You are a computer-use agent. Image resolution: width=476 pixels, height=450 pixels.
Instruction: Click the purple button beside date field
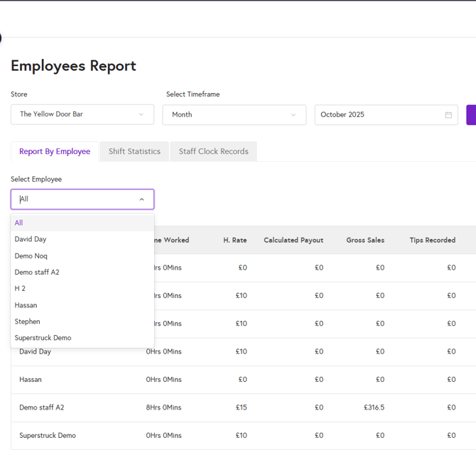(x=471, y=115)
